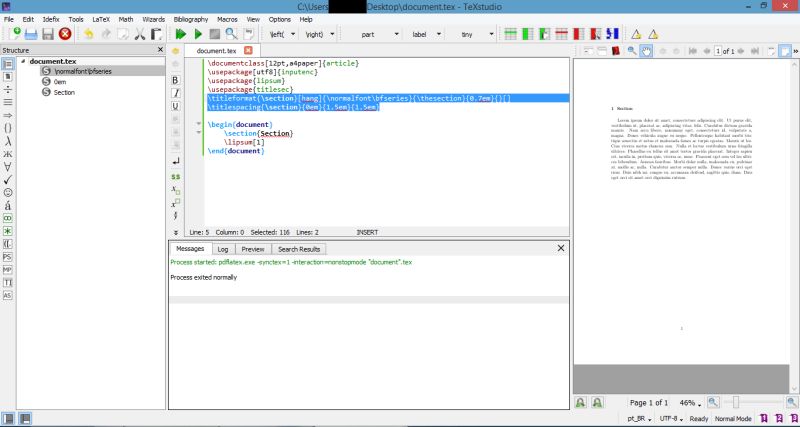The image size is (800, 427).
Task: Close the Structure panel
Action: pyautogui.click(x=160, y=49)
